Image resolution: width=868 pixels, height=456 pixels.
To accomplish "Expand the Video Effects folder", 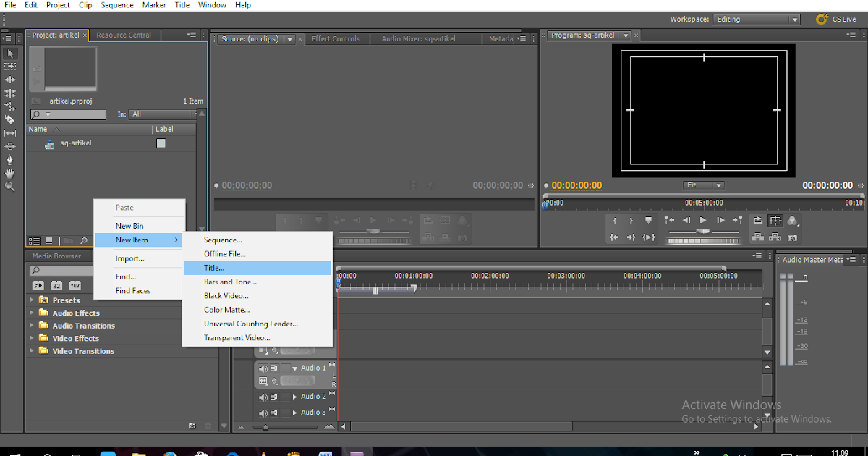I will point(31,339).
